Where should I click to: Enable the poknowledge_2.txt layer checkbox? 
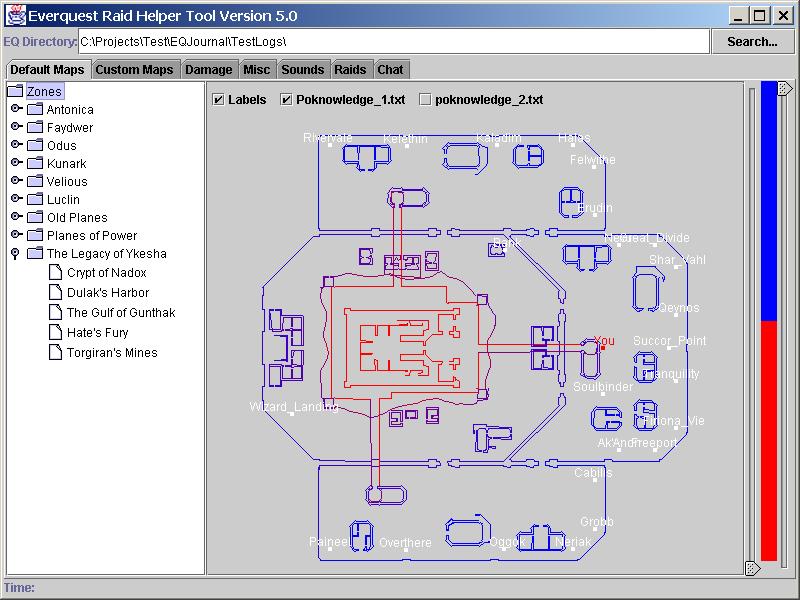tap(425, 99)
